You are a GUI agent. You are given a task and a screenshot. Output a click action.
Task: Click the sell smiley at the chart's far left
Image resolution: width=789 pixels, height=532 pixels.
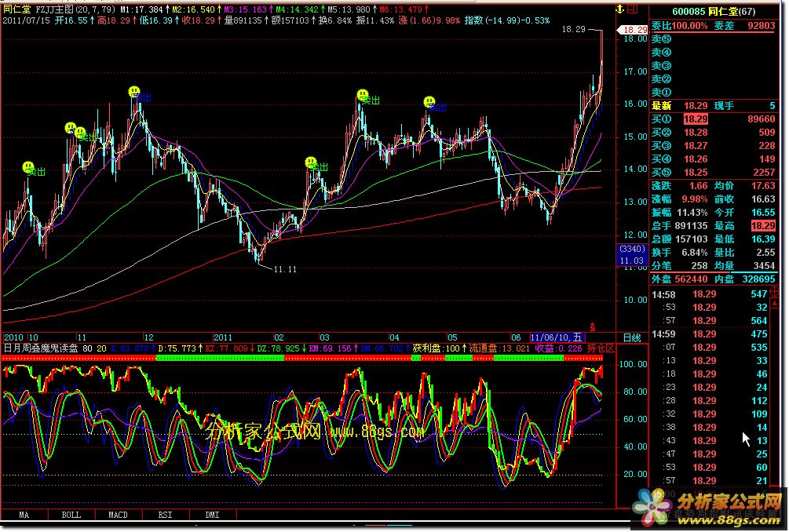pos(28,167)
